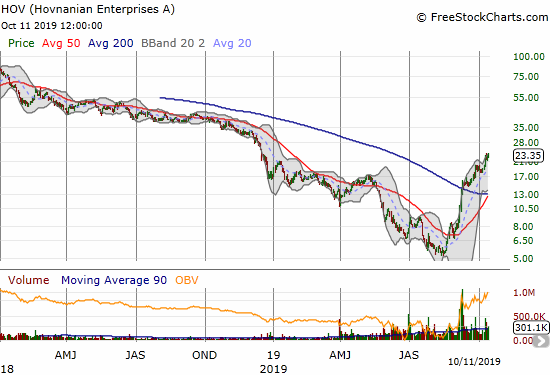
Task: Click the volume value tag 301.1K
Action: click(531, 328)
